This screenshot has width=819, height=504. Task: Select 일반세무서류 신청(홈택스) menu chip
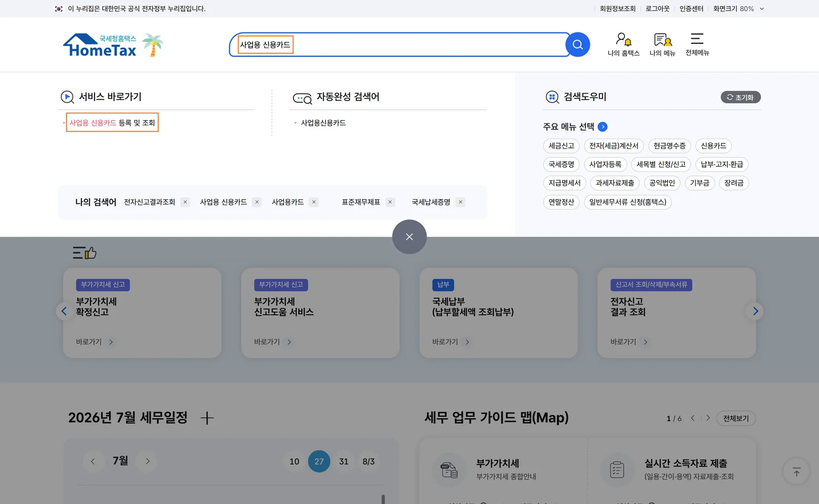628,202
